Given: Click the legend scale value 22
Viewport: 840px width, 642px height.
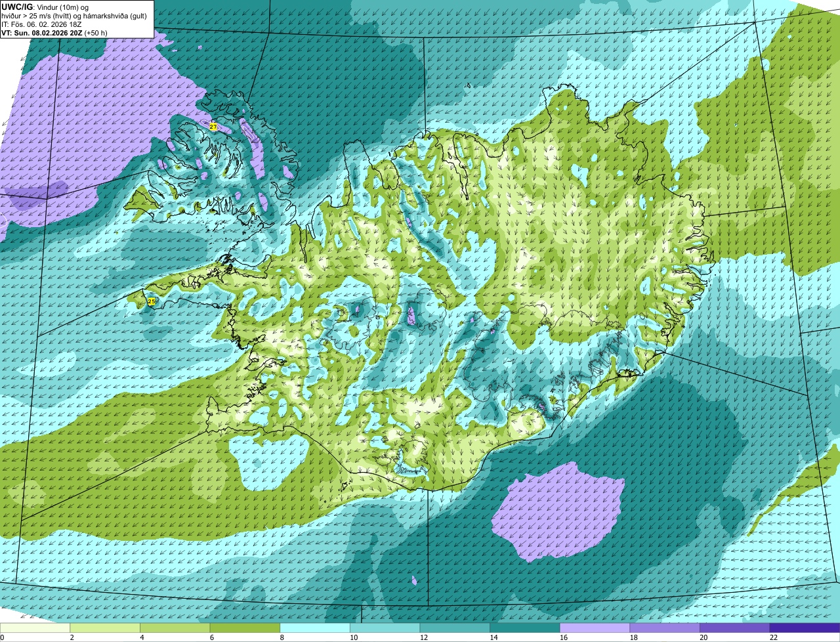Looking at the screenshot, I should point(774,637).
